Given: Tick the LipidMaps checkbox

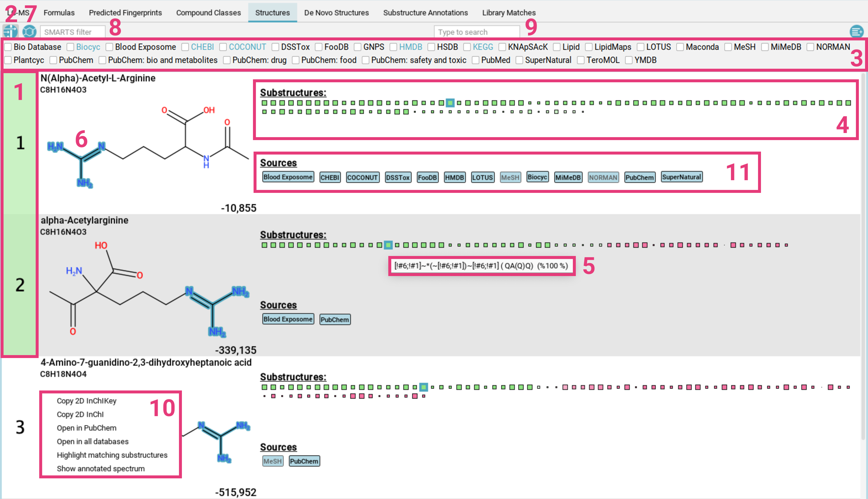Looking at the screenshot, I should point(589,47).
